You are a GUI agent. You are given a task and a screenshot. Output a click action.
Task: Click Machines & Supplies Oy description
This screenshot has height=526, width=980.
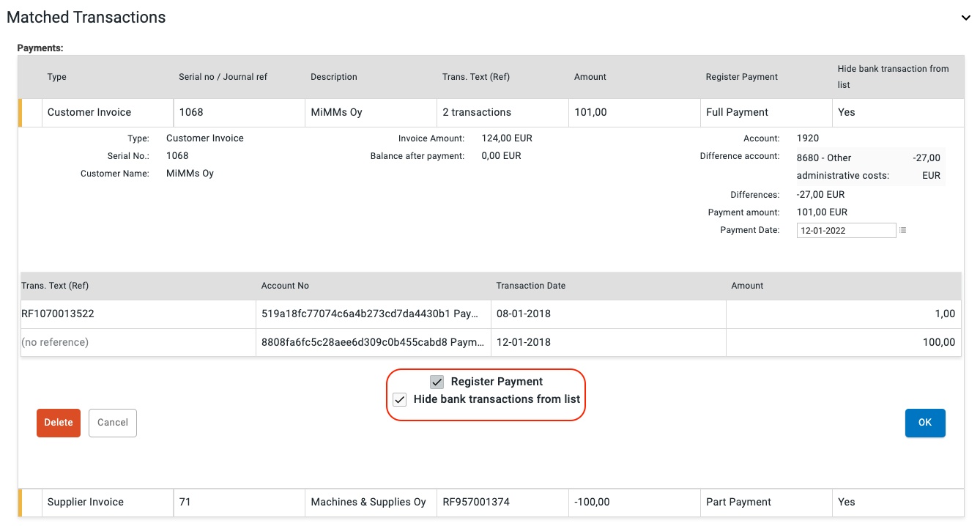[368, 503]
